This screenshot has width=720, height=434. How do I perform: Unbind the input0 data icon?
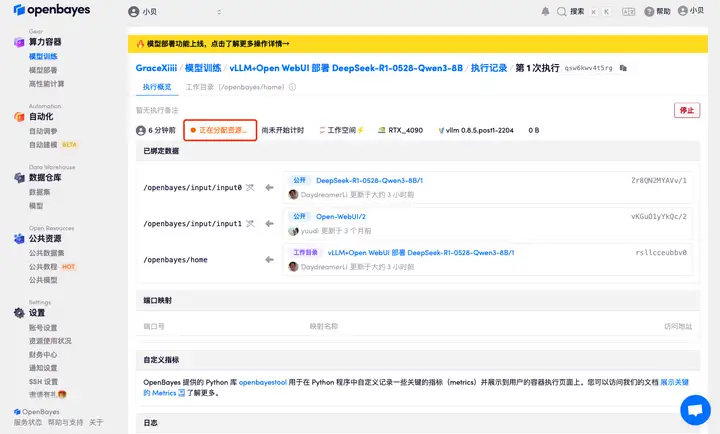click(250, 187)
